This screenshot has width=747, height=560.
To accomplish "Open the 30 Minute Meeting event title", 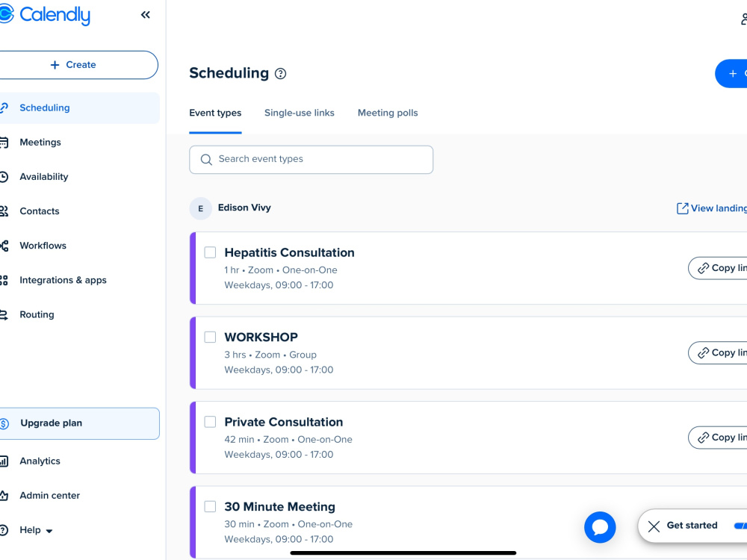I will click(279, 507).
